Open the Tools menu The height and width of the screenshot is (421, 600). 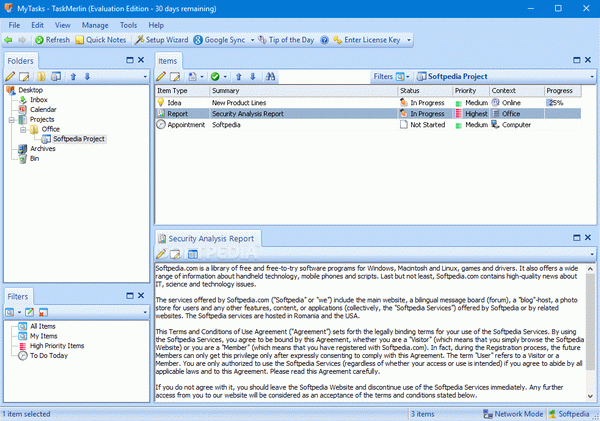tap(128, 25)
